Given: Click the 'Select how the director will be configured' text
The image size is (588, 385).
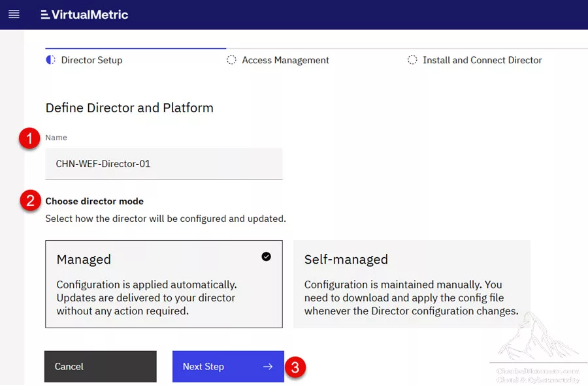Looking at the screenshot, I should (165, 219).
